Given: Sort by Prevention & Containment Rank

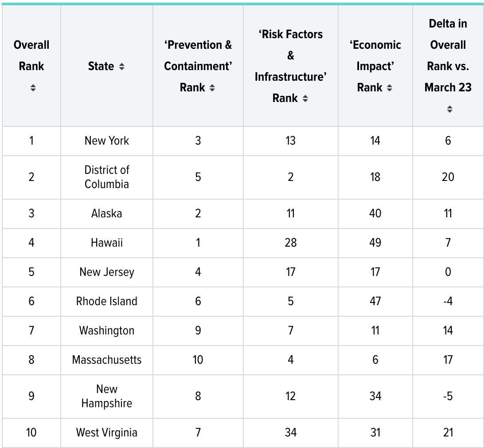Looking at the screenshot, I should pos(212,88).
